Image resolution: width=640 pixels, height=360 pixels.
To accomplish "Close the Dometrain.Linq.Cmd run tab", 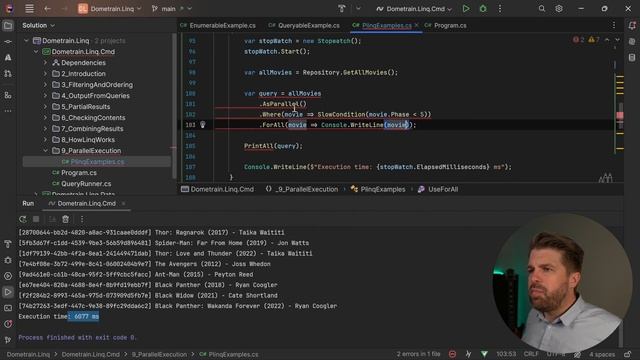I will pos(123,203).
